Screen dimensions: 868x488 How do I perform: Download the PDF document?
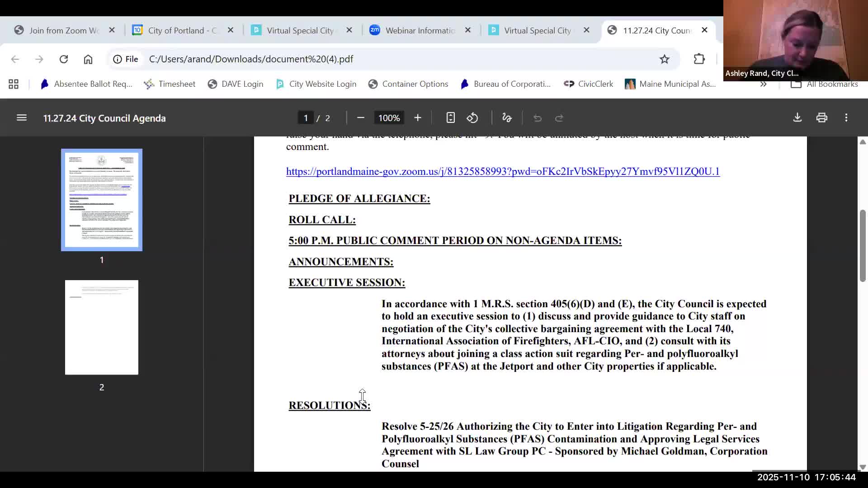[797, 118]
